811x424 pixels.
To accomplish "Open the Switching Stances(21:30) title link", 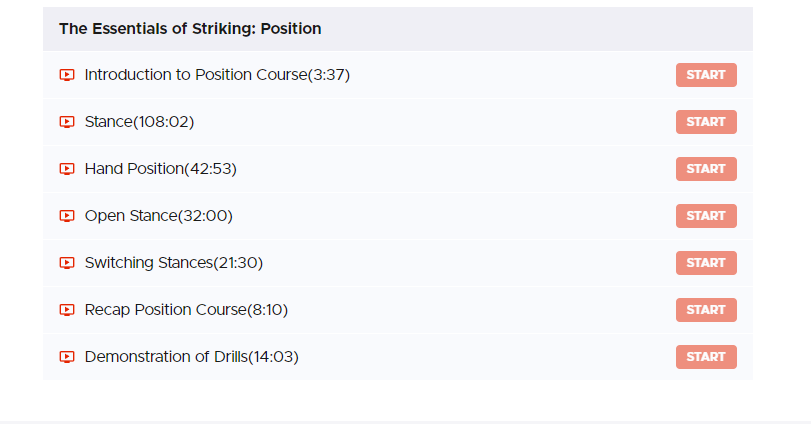I will click(173, 263).
